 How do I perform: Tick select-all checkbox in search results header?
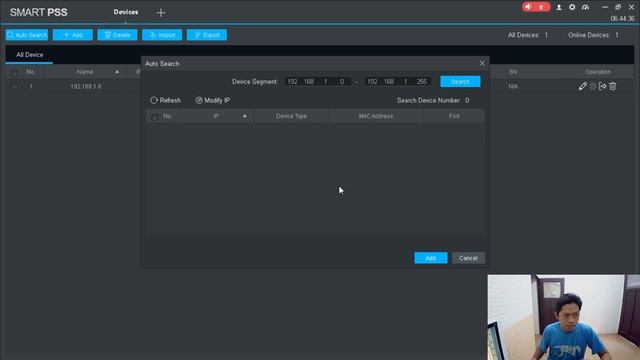pos(154,118)
